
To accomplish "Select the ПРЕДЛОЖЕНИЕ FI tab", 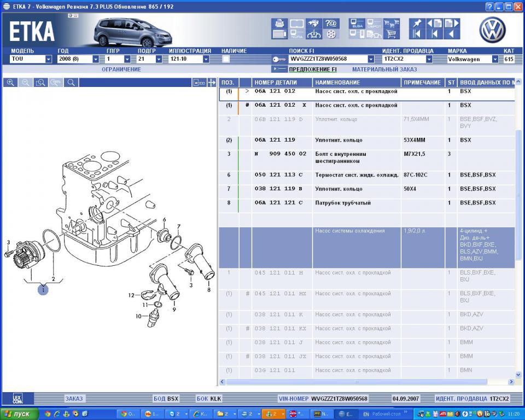I will [x=313, y=69].
